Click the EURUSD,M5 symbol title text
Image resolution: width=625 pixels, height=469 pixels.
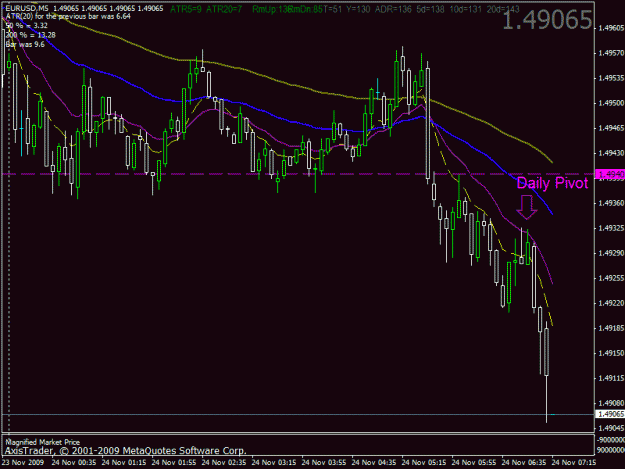[x=27, y=8]
